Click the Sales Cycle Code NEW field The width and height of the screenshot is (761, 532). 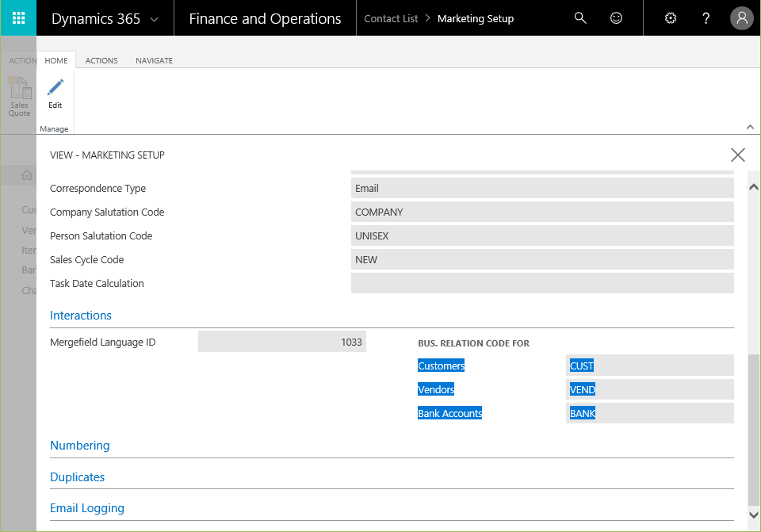(542, 259)
